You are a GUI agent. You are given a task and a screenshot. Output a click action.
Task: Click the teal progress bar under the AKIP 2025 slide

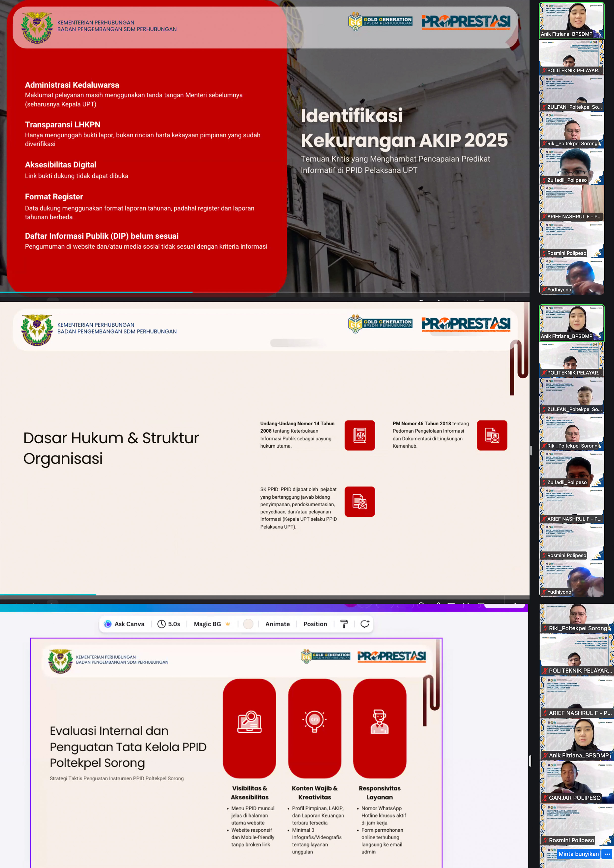tap(96, 292)
